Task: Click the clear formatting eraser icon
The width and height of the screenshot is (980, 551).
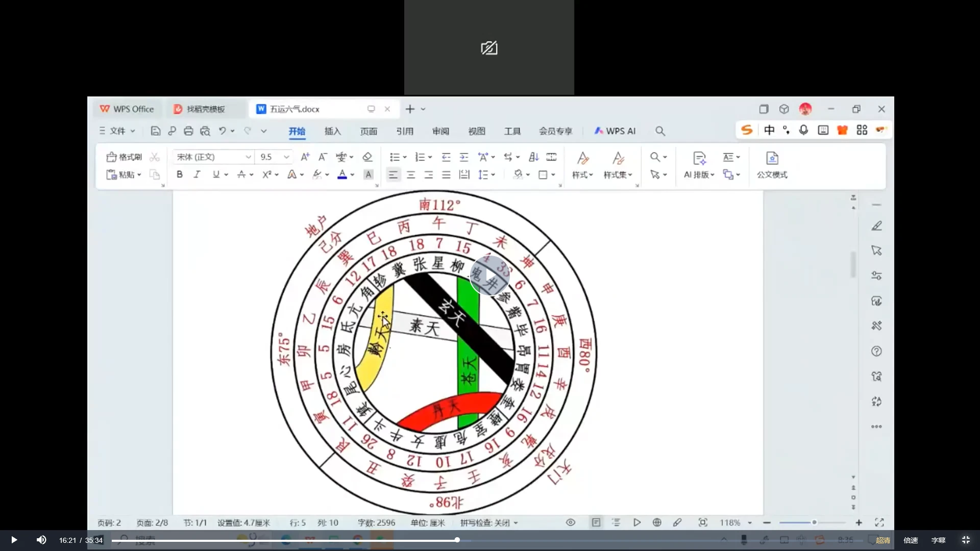Action: click(x=367, y=157)
